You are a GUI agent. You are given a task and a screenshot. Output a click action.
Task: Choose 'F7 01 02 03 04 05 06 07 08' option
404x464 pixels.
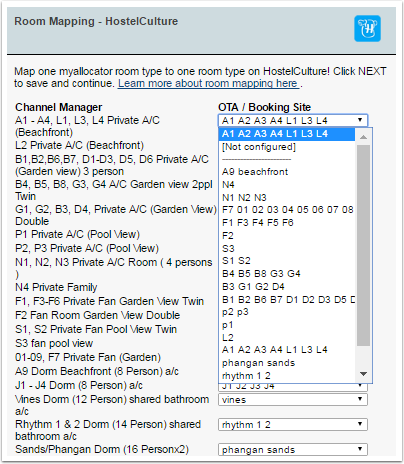coord(287,210)
